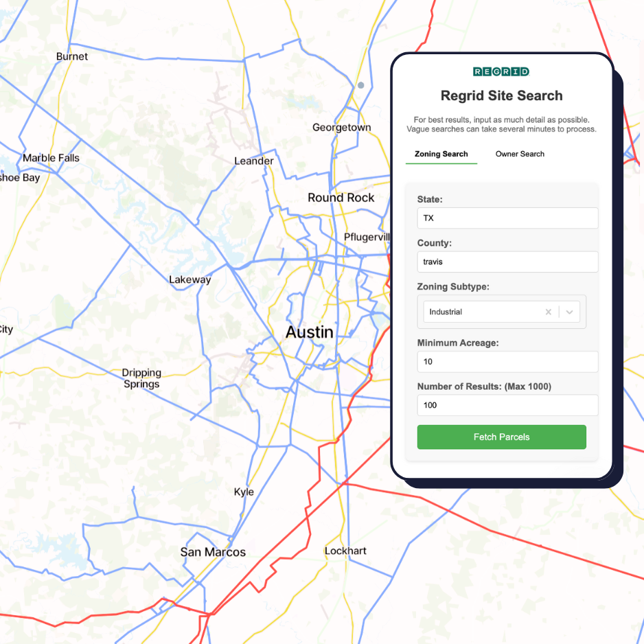Expand the Zoning Subtype dropdown arrow
The image size is (644, 644).
click(x=569, y=312)
